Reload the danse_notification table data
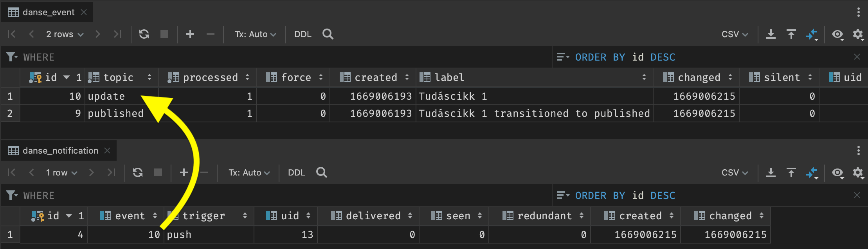868x249 pixels. pos(138,173)
